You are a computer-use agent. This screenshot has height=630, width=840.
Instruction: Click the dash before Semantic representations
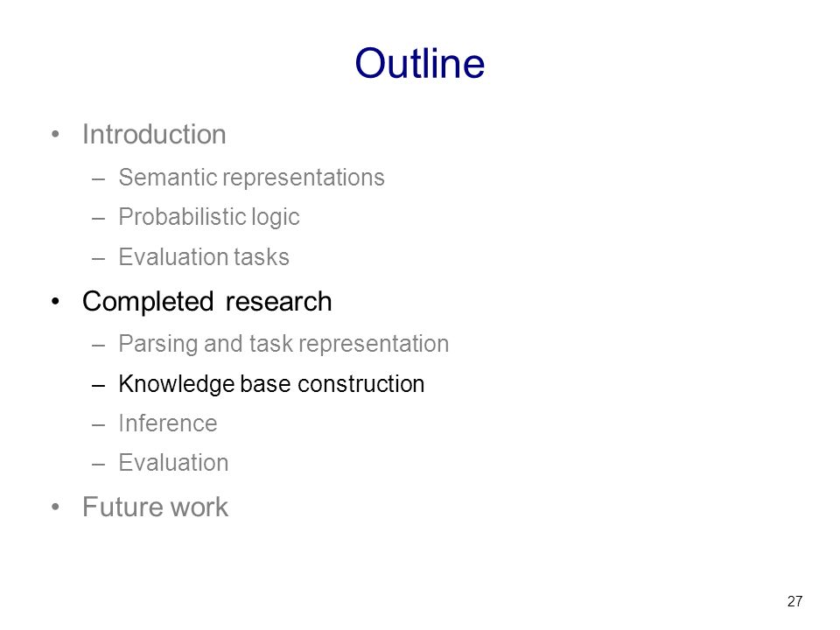[x=98, y=178]
